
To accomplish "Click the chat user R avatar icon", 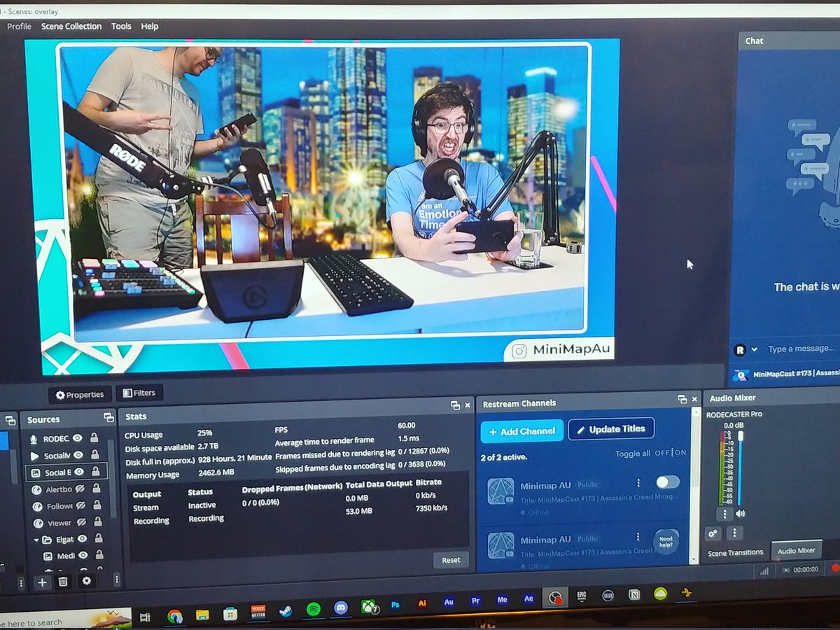I will (739, 349).
